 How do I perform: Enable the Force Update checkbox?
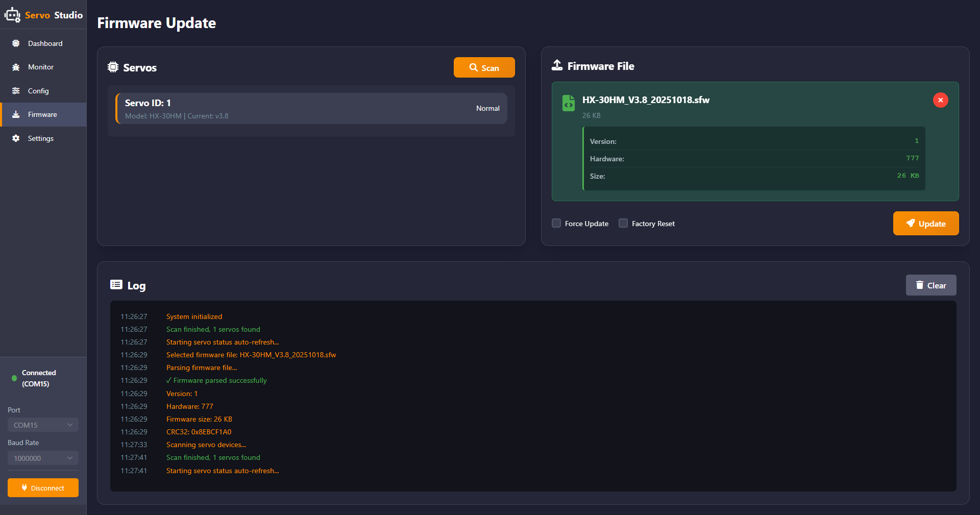[556, 223]
